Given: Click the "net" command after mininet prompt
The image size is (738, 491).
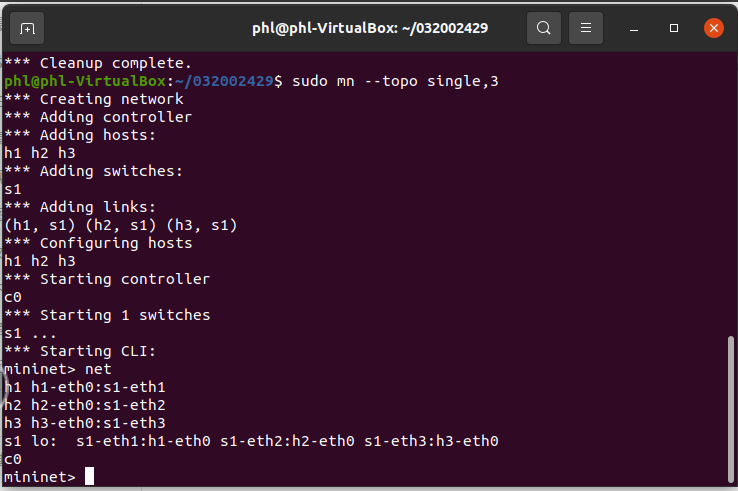Looking at the screenshot, I should pyautogui.click(x=98, y=369).
